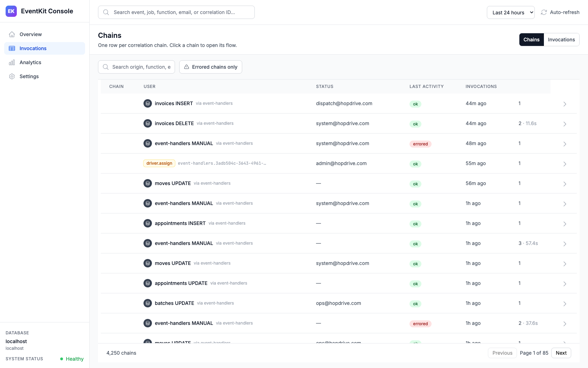The height and width of the screenshot is (368, 588).
Task: Open chevron on invoices DELETE row
Action: [565, 124]
